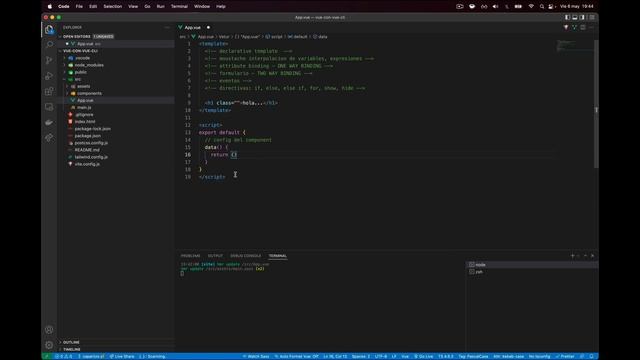Open the Apple menu
Viewport: 640px width, 360px height.
[x=50, y=7]
